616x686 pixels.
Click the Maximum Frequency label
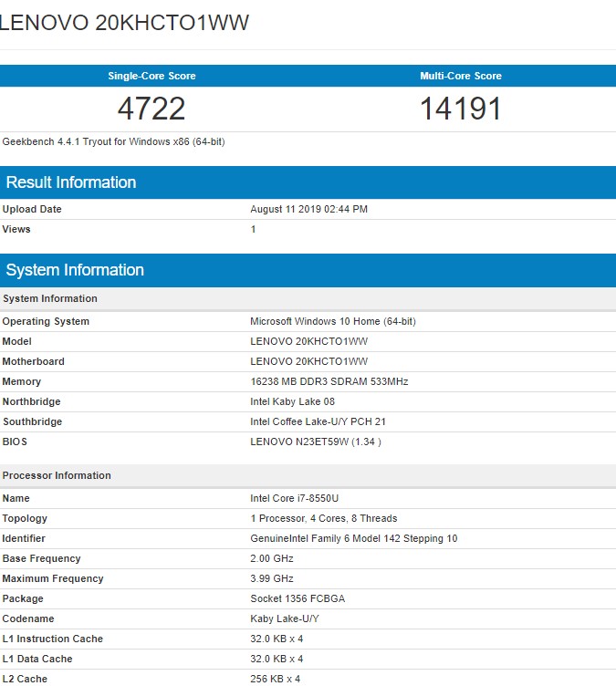(53, 578)
